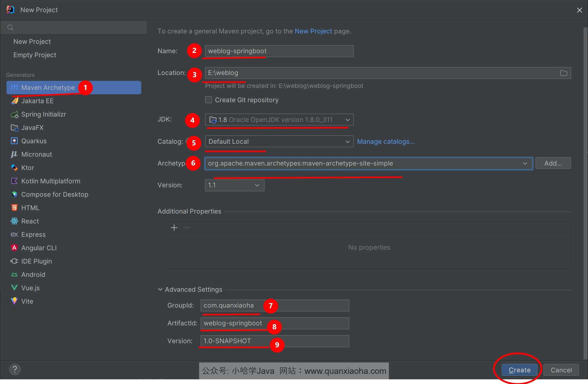Click the generator search field
Viewport: 588px width, 384px height.
[x=74, y=27]
